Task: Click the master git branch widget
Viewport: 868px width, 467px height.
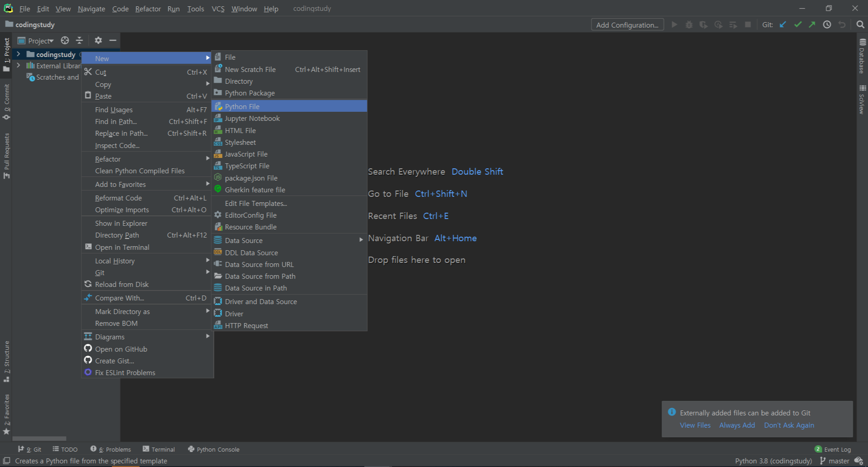Action: [x=835, y=461]
